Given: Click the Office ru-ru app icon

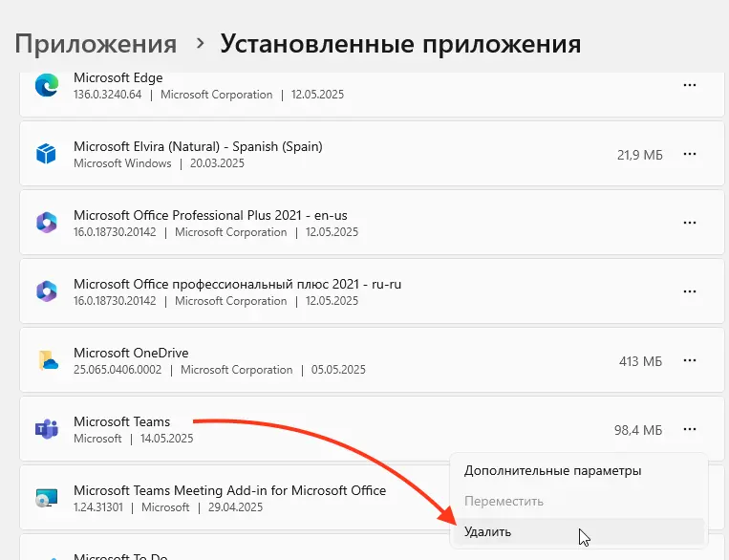Looking at the screenshot, I should click(x=47, y=291).
